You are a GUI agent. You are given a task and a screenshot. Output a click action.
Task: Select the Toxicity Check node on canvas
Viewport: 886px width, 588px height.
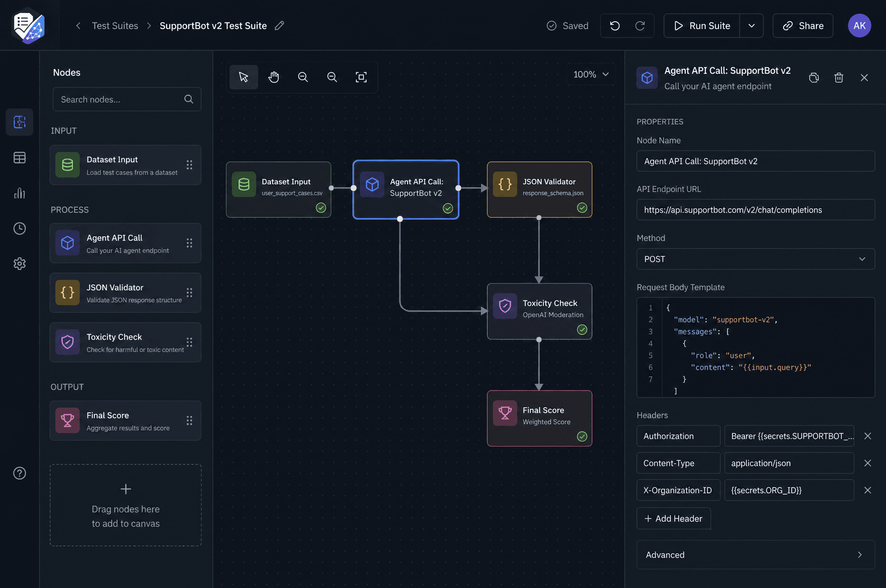[539, 311]
